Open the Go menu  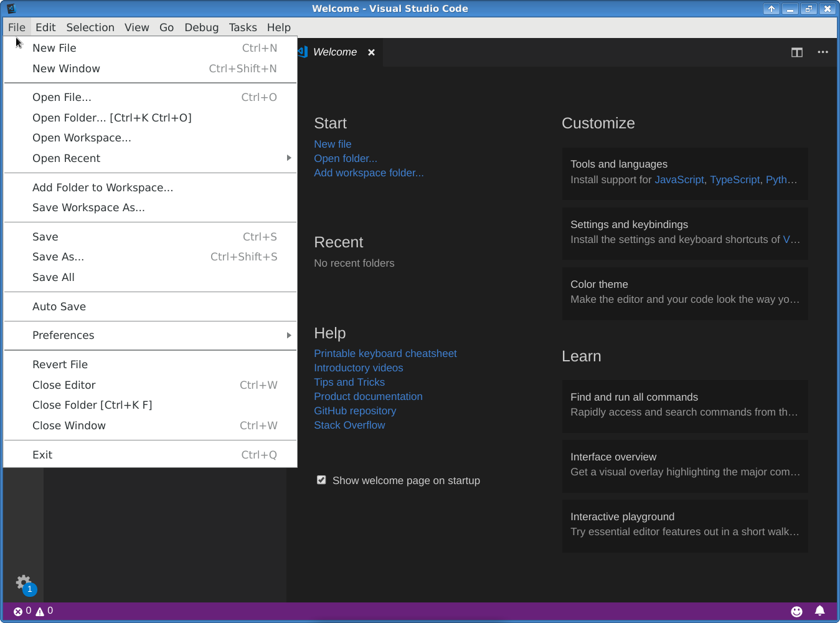point(166,27)
